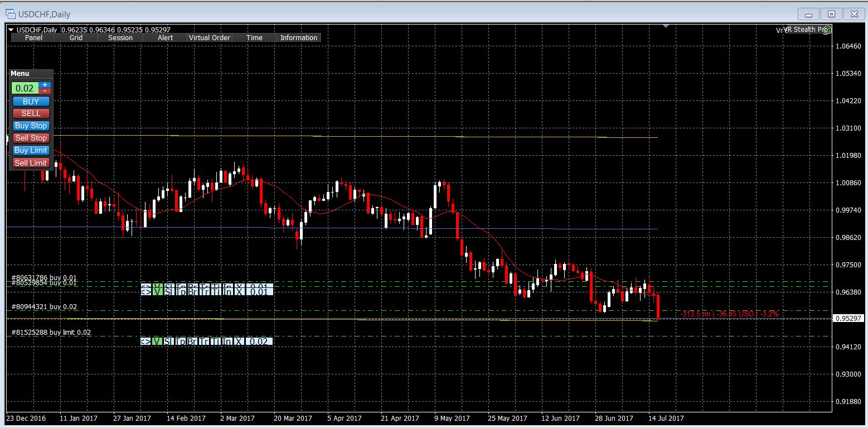
Task: Toggle the green V button on the 0.02 order bar
Action: 157,341
